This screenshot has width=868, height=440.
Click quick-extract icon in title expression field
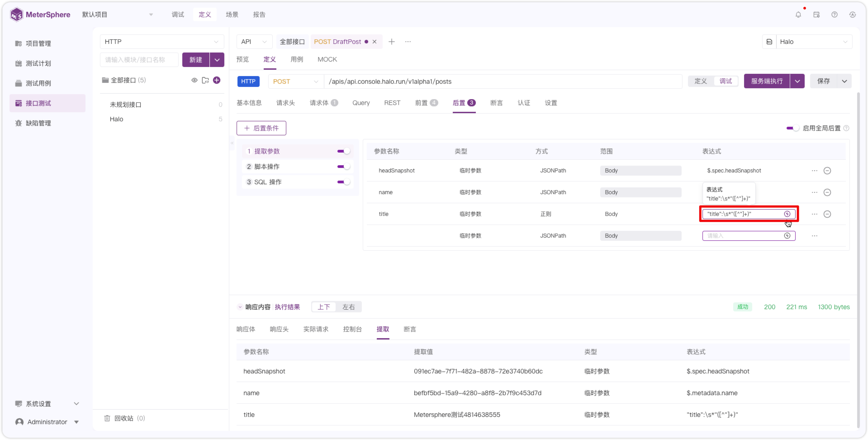click(x=787, y=214)
